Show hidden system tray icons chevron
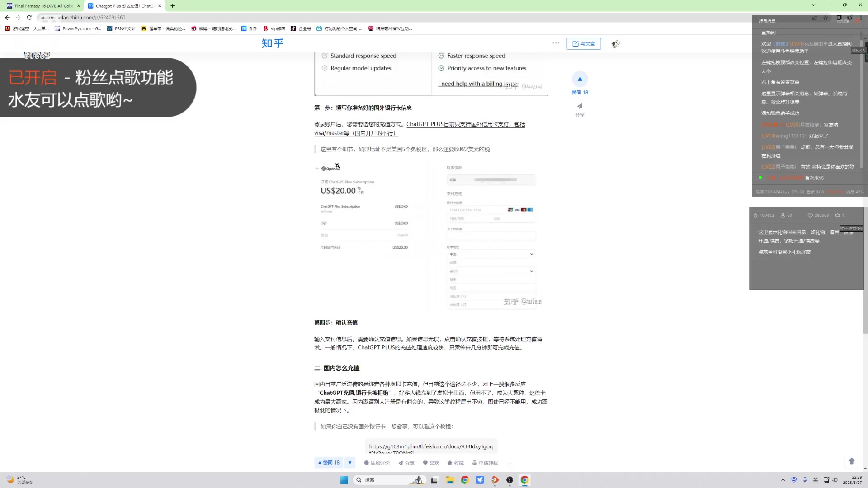The height and width of the screenshot is (488, 868). [x=783, y=480]
